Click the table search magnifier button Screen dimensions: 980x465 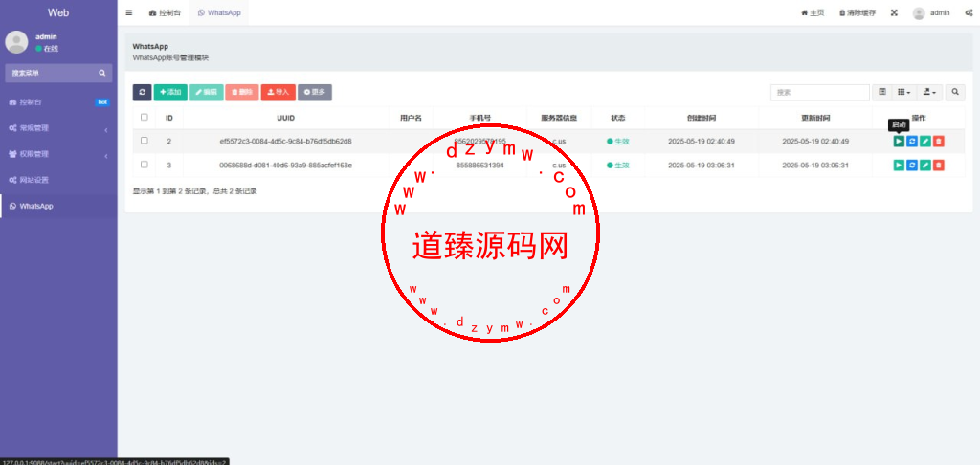coord(955,92)
